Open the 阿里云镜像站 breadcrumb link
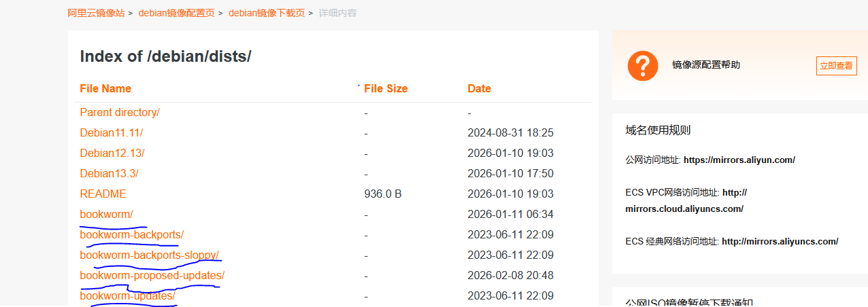Screen dimensions: 868x307 tap(96, 13)
